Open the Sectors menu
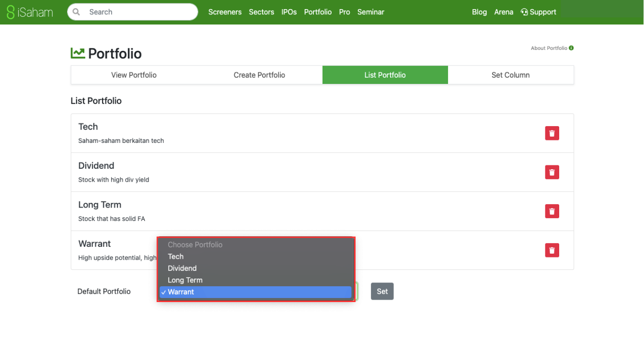 point(262,12)
